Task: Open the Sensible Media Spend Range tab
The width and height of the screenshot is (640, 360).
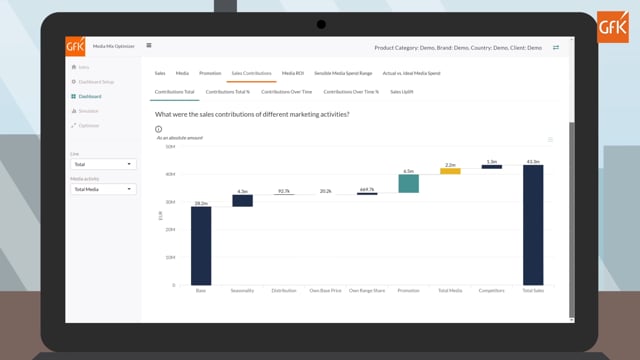Action: point(343,73)
